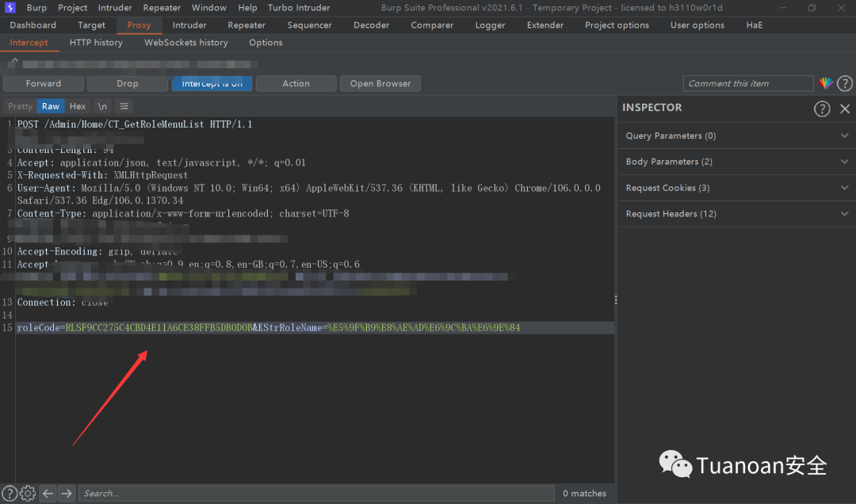Open the WebSockets history sub-tab

point(185,43)
